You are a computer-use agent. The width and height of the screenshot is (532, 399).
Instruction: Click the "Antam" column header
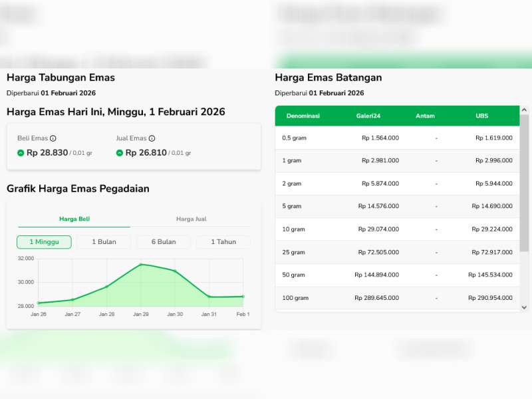point(424,116)
